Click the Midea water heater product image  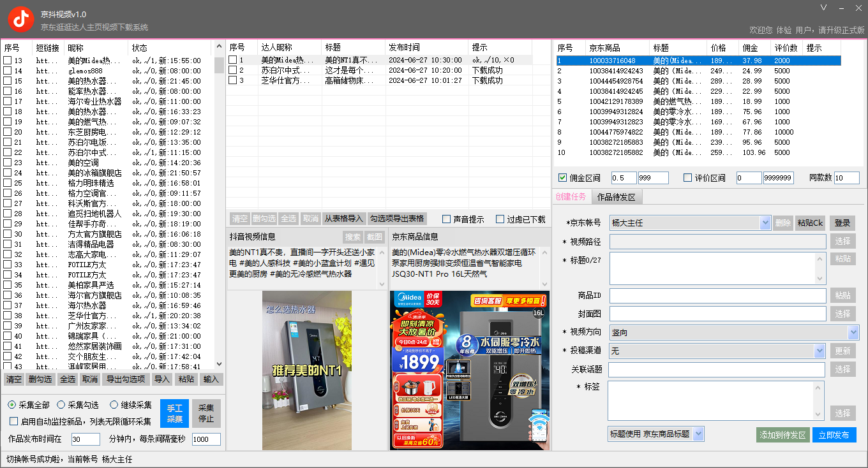click(x=470, y=370)
